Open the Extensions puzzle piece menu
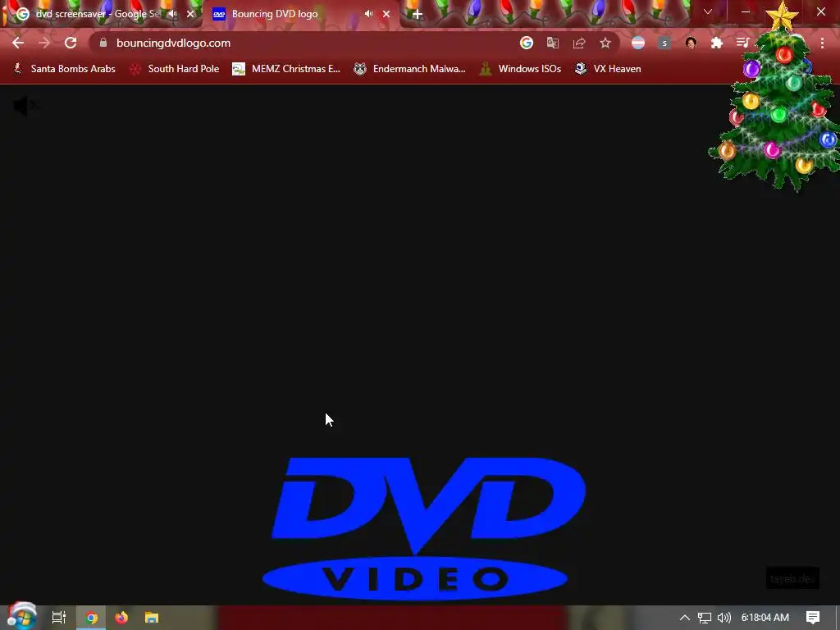840x630 pixels. [x=717, y=43]
